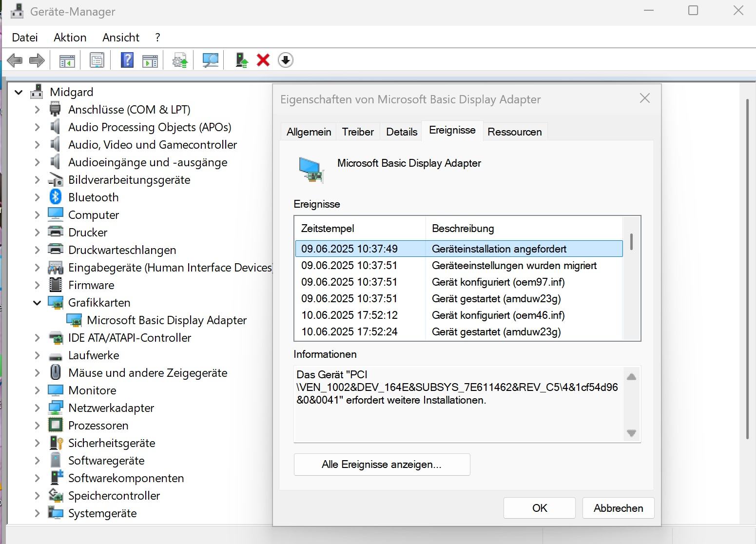The height and width of the screenshot is (544, 756).
Task: Click the Help question mark toolbar icon
Action: click(127, 60)
